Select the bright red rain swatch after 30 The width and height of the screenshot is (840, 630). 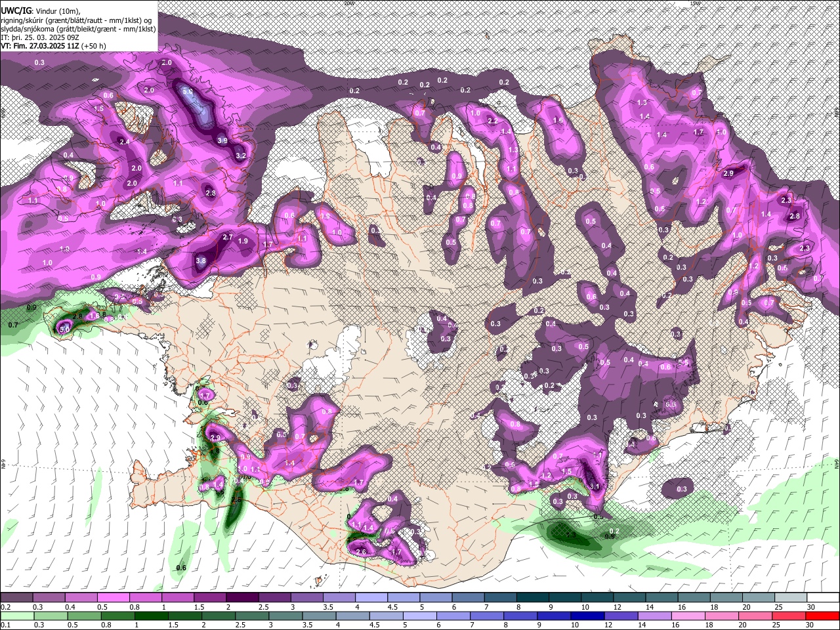coord(822,616)
